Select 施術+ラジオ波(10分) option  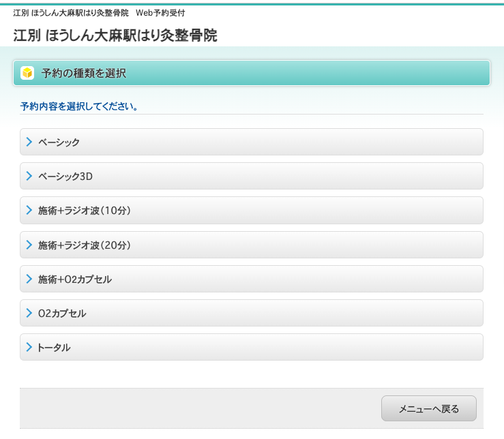click(x=252, y=210)
